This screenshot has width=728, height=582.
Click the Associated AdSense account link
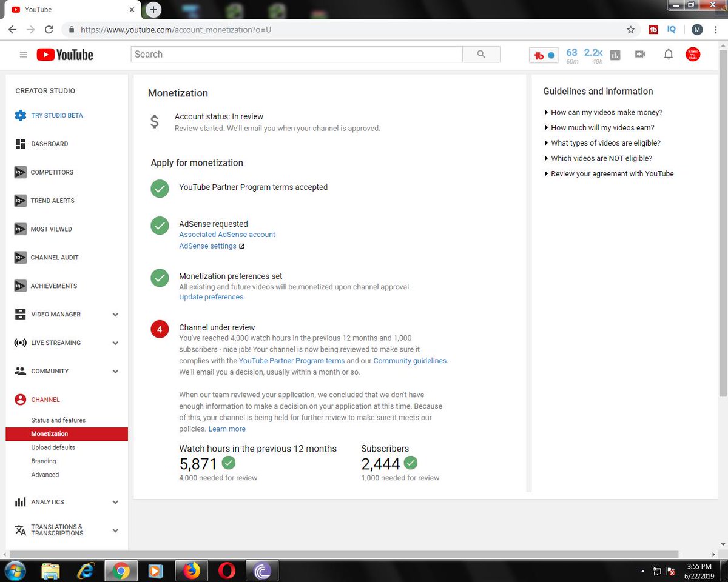pos(227,235)
